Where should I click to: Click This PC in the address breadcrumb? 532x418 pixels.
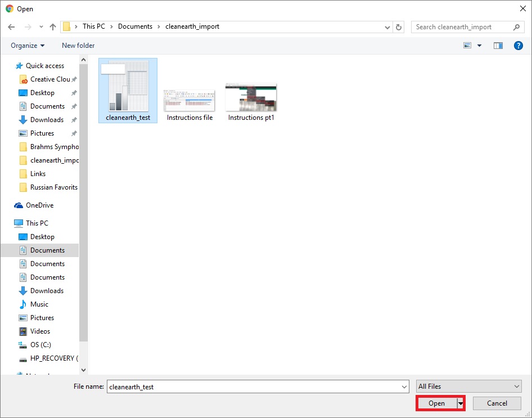tap(94, 26)
